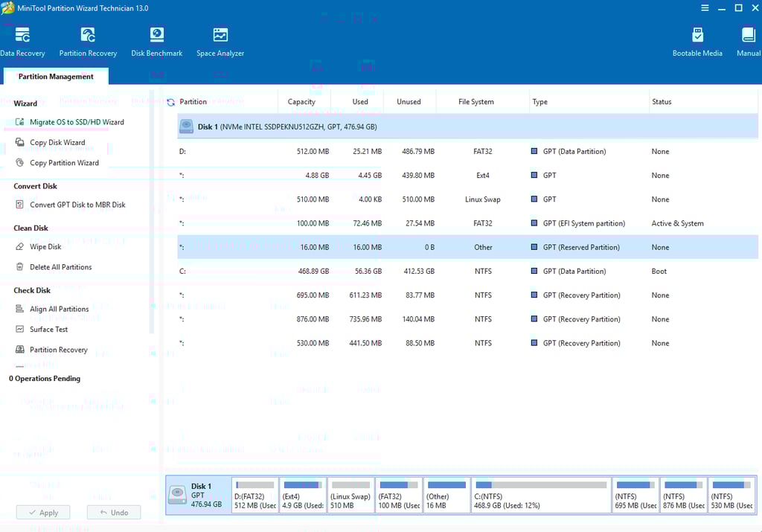Screen dimensions: 762x532
Task: Click the Linux Swap file system cell
Action: [x=482, y=199]
